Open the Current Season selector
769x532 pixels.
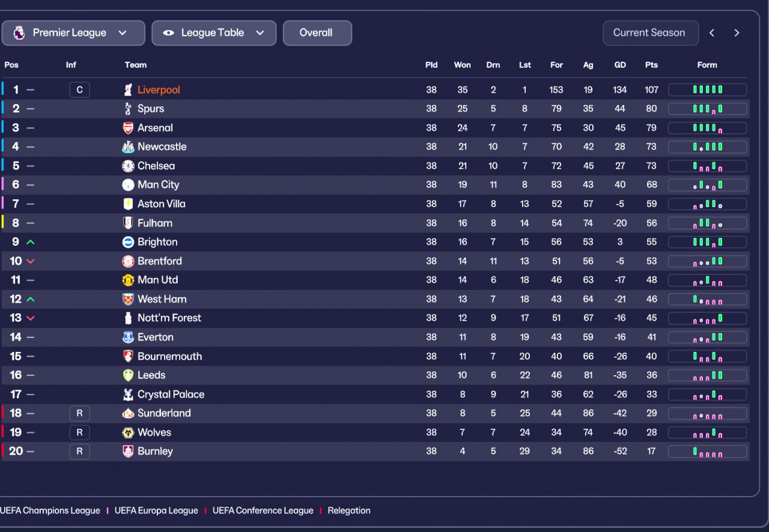651,33
